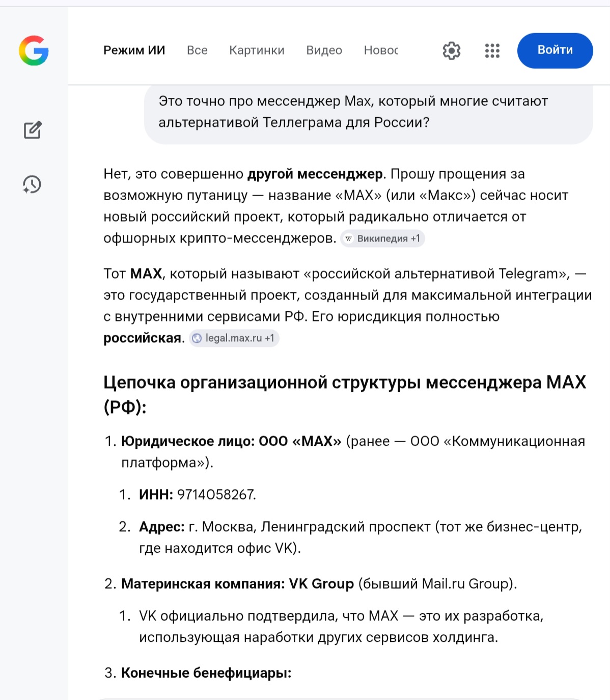
Task: Switch to the Все tab
Action: tap(197, 50)
